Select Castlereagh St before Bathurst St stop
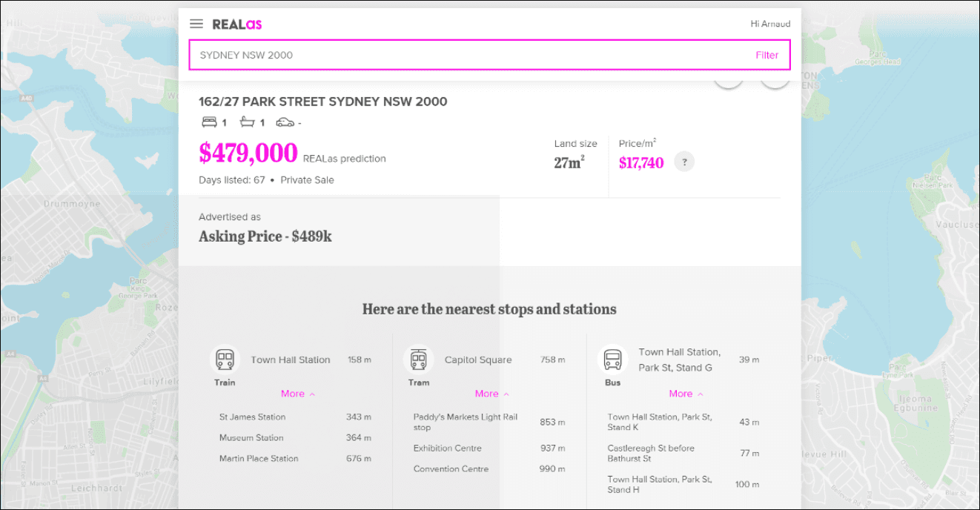 (x=652, y=453)
